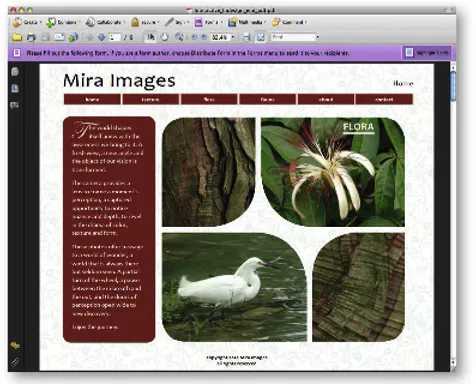The height and width of the screenshot is (384, 476).
Task: Choose the Marquee Zoom tool
Action: (179, 37)
